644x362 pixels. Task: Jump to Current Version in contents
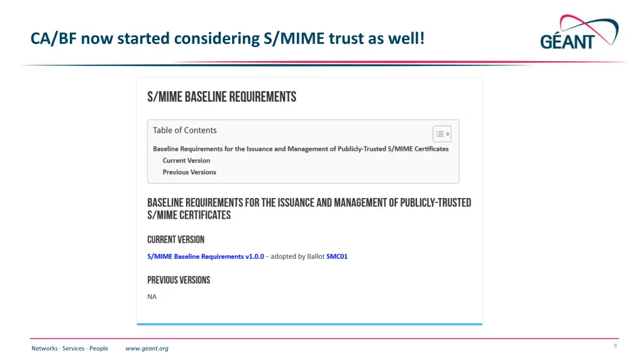(x=186, y=160)
